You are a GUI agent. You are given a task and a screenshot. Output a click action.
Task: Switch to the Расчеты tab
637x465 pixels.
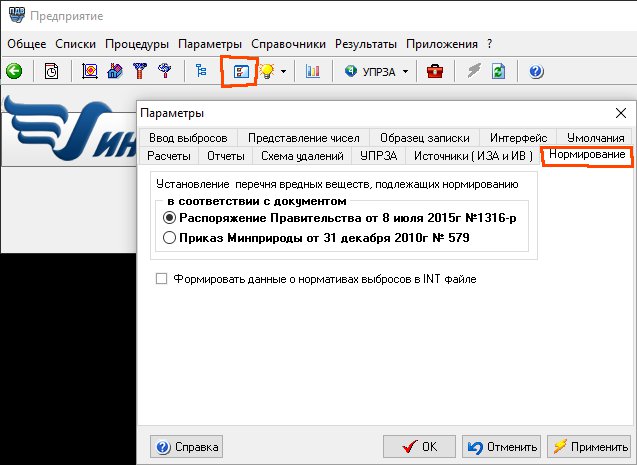pyautogui.click(x=168, y=156)
